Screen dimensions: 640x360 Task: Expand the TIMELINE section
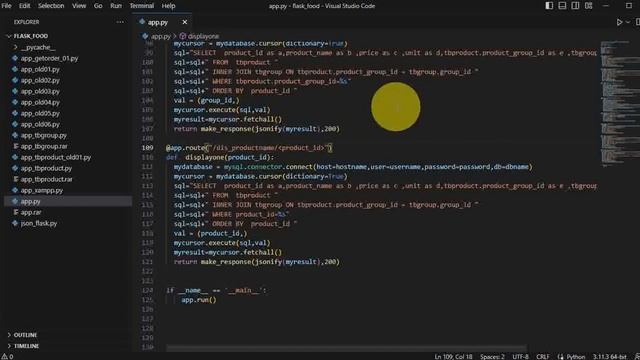[26, 346]
